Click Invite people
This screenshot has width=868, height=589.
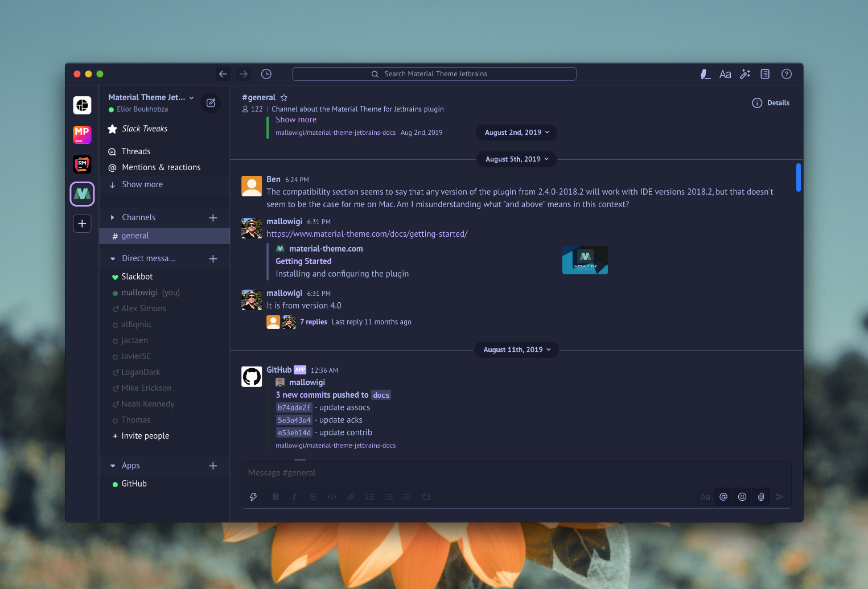point(145,436)
